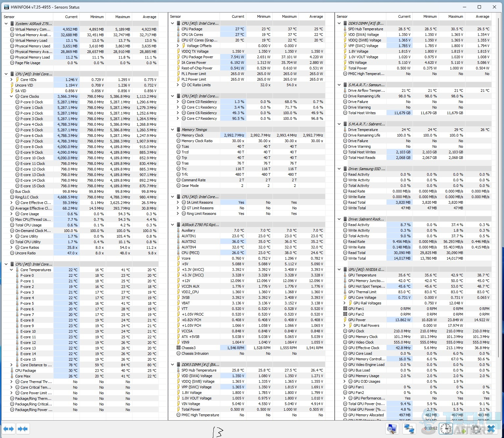Click the lightning icon beside CPU Package Power
This screenshot has width=504, height=438.
(x=179, y=57)
